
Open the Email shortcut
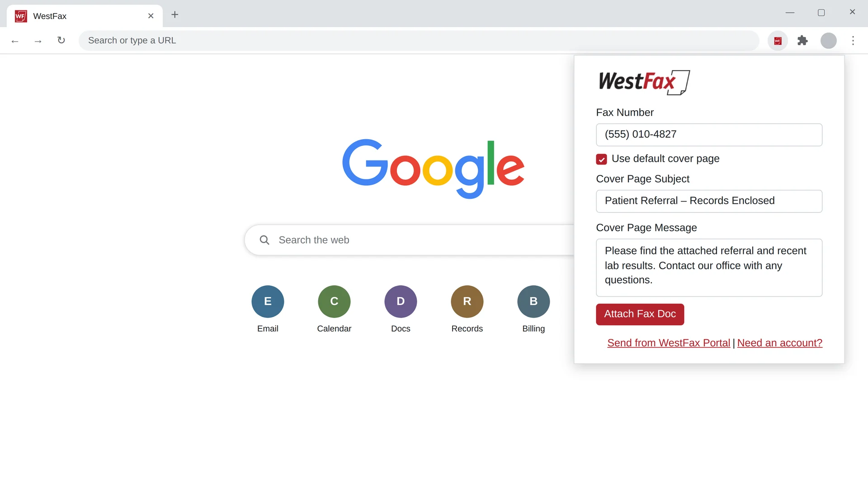click(268, 310)
